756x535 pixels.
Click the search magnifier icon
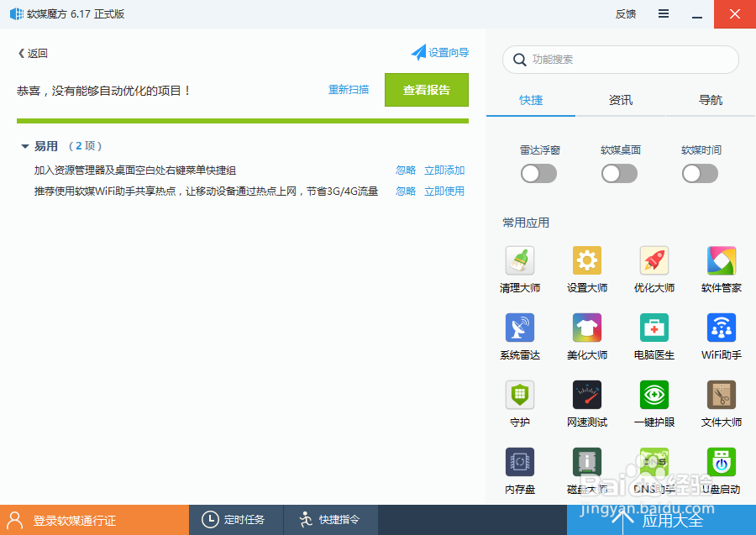coord(519,60)
